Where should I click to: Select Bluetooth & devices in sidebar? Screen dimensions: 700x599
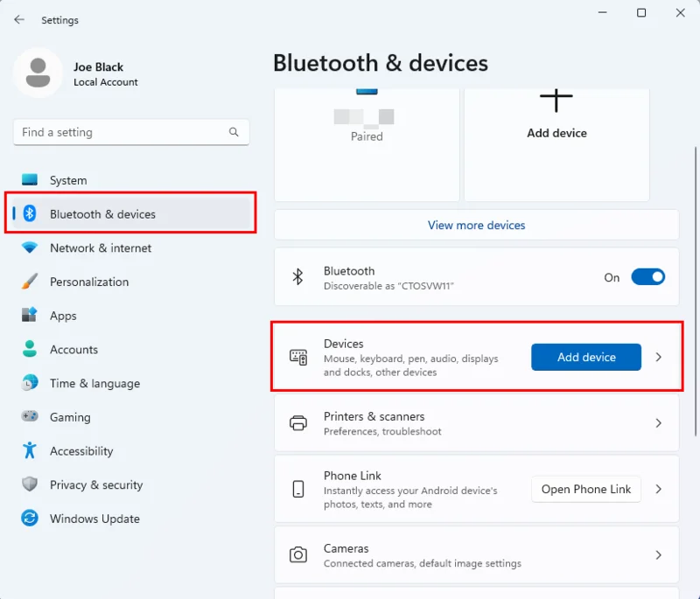[x=130, y=213]
